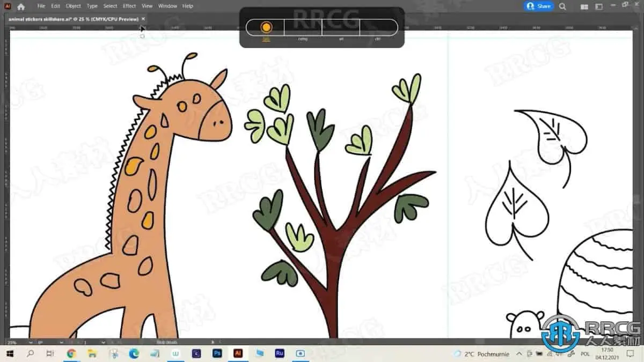The width and height of the screenshot is (644, 362).
Task: Open the Type menu
Action: coord(92,6)
